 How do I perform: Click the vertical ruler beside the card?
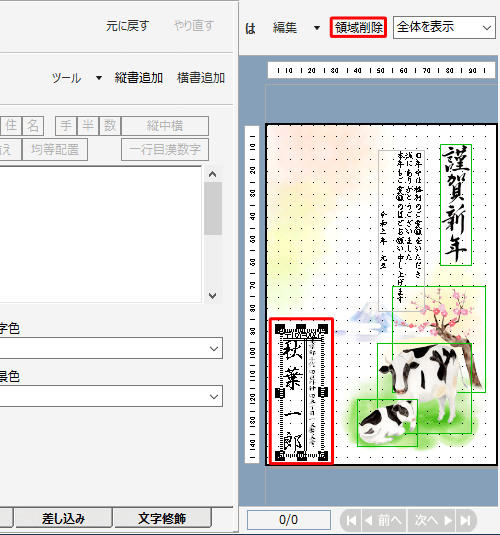[x=252, y=294]
